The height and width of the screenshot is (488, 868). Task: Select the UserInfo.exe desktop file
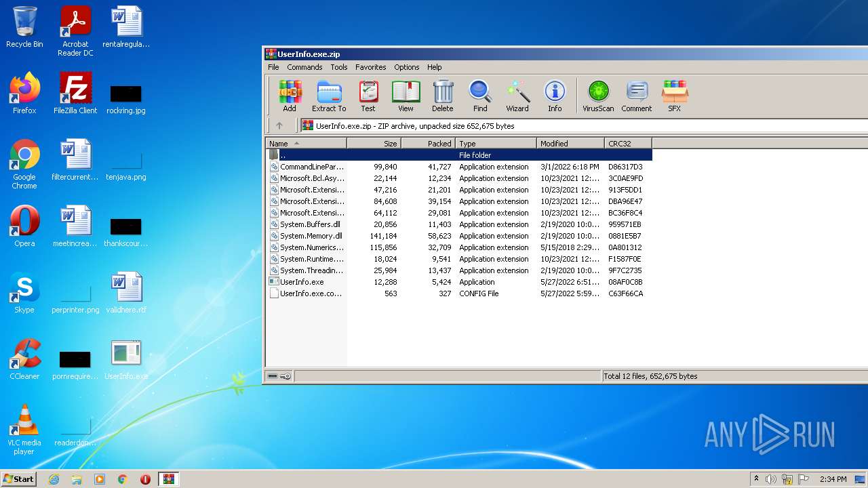126,359
